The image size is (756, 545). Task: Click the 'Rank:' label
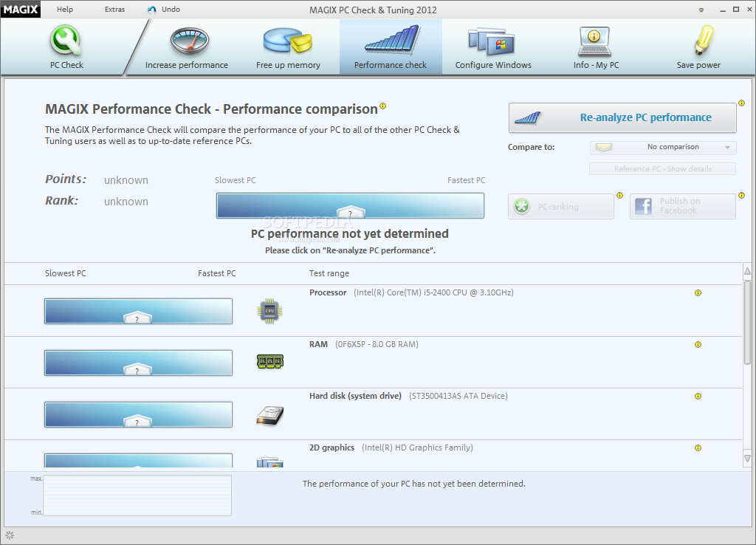(62, 201)
